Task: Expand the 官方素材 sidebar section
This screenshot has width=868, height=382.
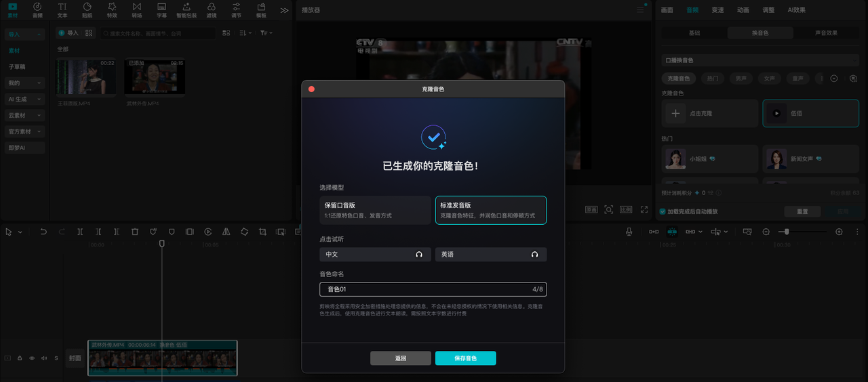Action: [25, 131]
